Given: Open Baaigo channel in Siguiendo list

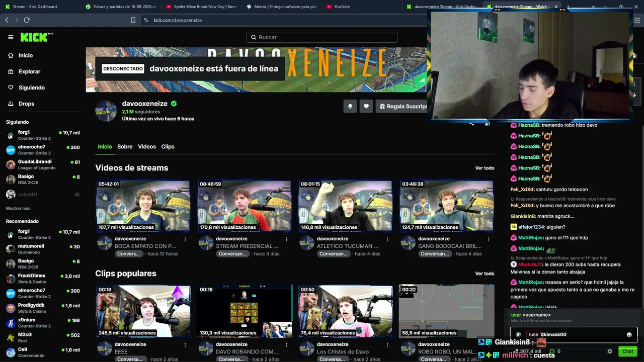Looking at the screenshot, I should (x=43, y=179).
